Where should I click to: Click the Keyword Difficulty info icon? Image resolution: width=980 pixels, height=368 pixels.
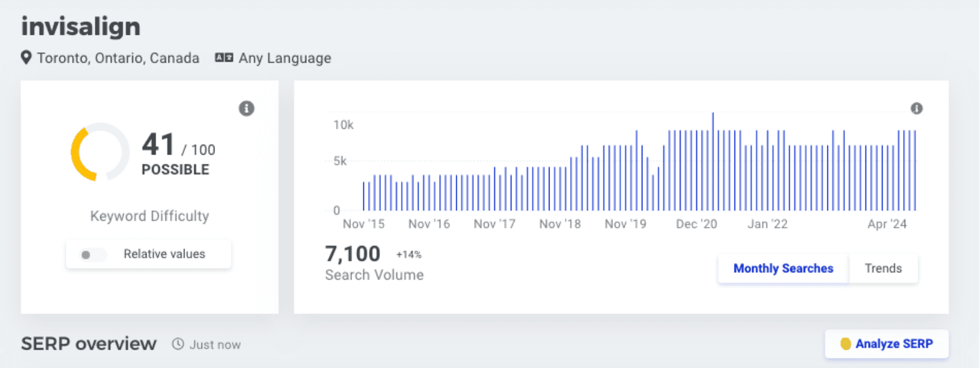pos(246,109)
